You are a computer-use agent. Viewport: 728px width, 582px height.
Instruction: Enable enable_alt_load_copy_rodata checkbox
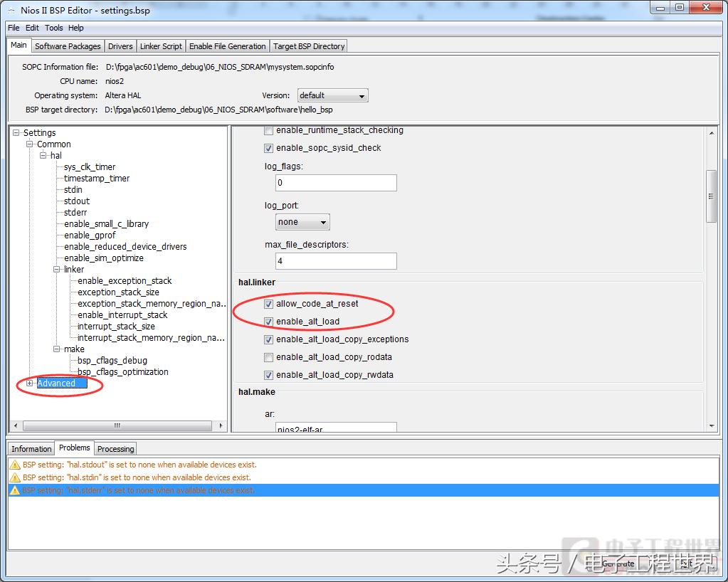pos(268,357)
